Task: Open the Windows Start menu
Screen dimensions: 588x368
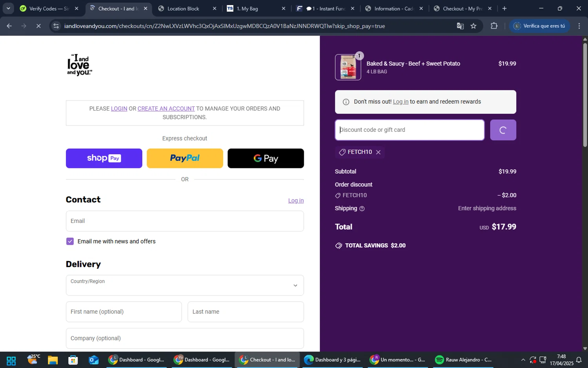Action: pos(11,360)
